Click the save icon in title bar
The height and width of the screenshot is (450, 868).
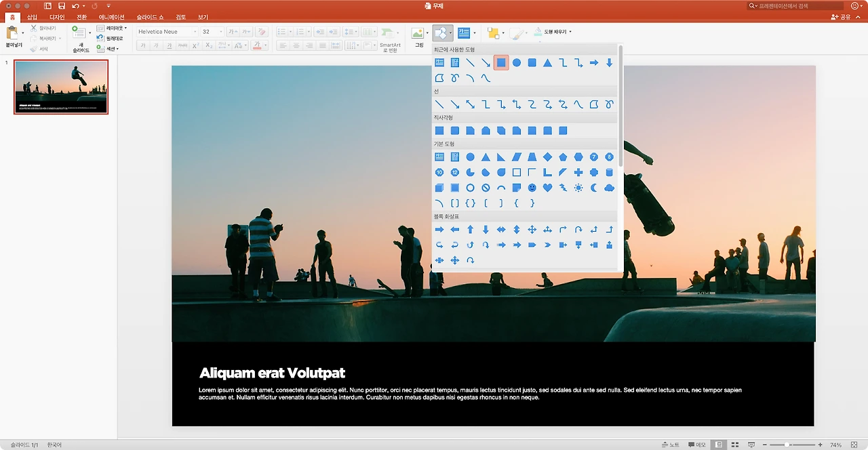pyautogui.click(x=62, y=5)
